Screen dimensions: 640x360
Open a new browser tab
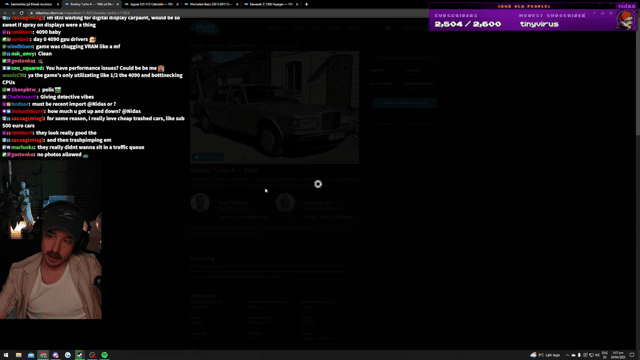click(x=307, y=4)
